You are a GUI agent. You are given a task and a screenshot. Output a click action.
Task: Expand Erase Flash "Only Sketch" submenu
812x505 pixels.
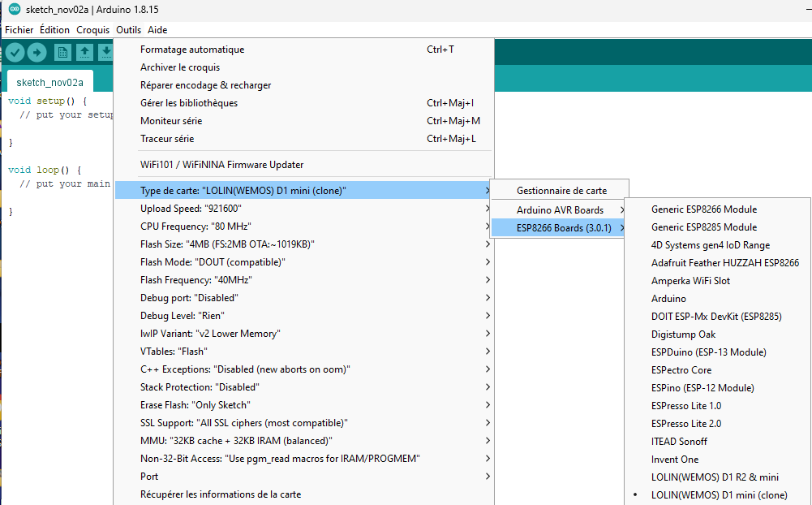coord(303,405)
